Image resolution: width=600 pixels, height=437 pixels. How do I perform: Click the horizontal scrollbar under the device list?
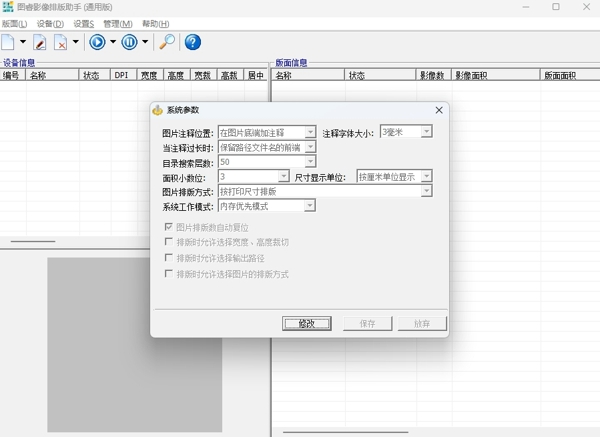33,241
